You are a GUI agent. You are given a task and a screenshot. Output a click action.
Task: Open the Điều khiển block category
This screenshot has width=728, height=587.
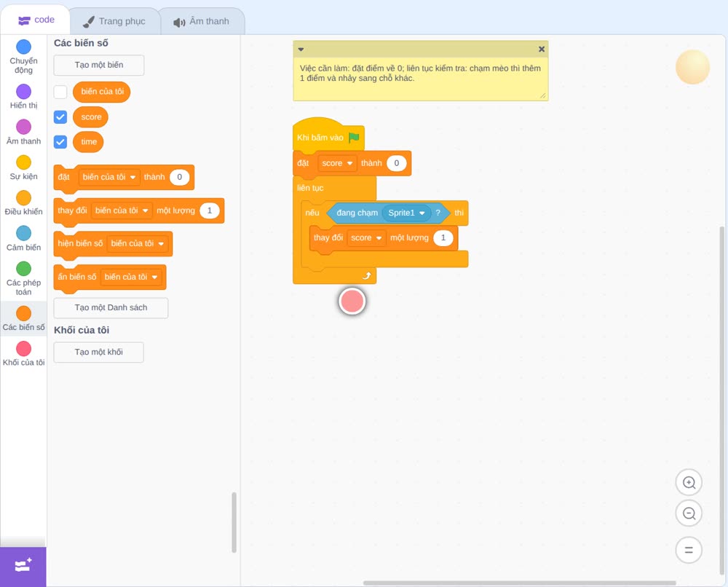[24, 203]
